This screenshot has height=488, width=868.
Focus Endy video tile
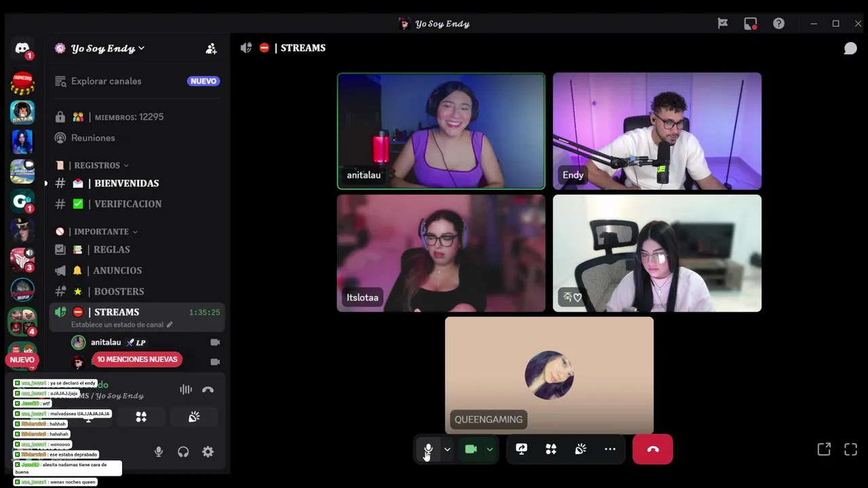click(x=657, y=131)
